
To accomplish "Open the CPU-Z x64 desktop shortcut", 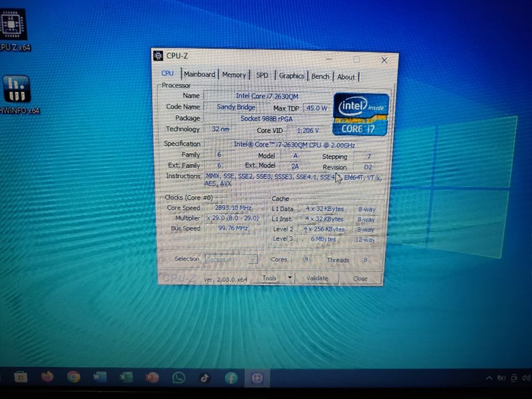I will click(13, 30).
